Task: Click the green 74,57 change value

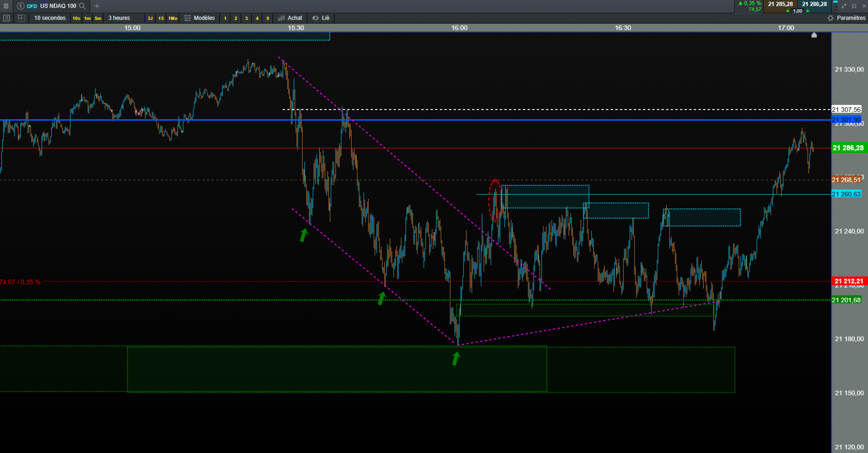Action: [755, 9]
